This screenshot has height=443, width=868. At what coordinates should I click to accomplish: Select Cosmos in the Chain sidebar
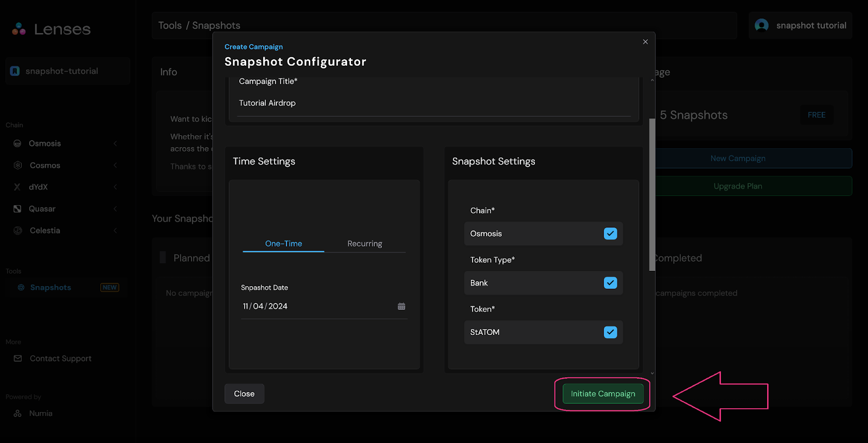(45, 165)
